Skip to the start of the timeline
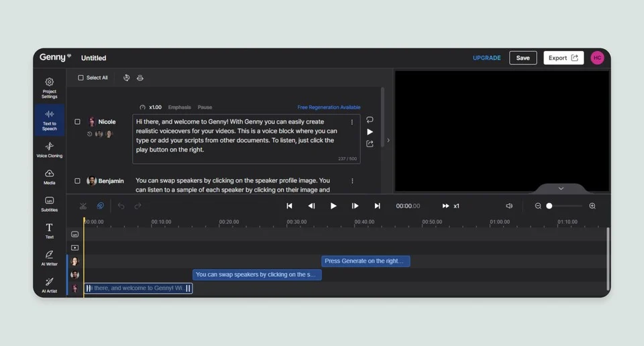The height and width of the screenshot is (346, 644). pyautogui.click(x=289, y=206)
